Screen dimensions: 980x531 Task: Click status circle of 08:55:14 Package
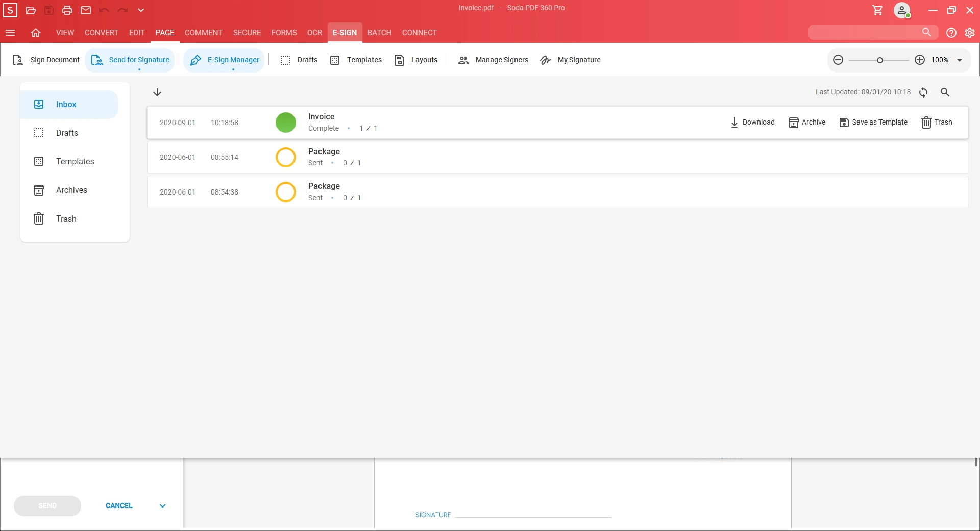tap(286, 157)
